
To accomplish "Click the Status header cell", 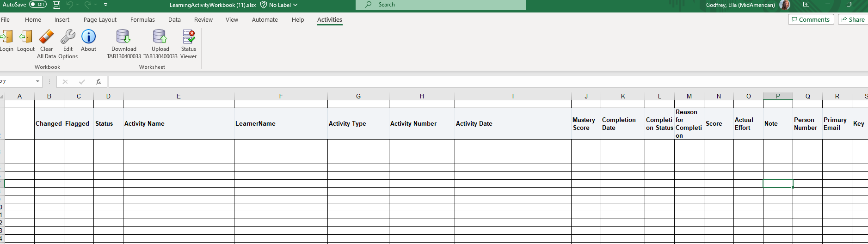I will click(108, 123).
